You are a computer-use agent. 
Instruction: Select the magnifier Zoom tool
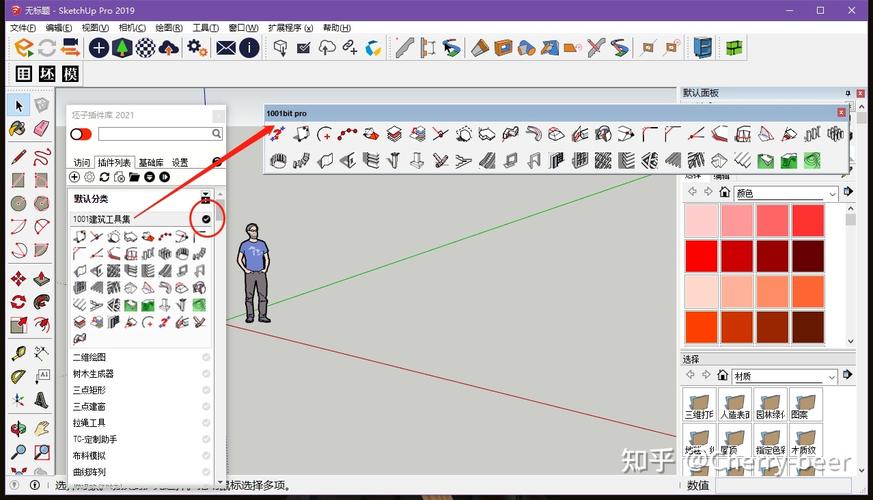click(18, 452)
